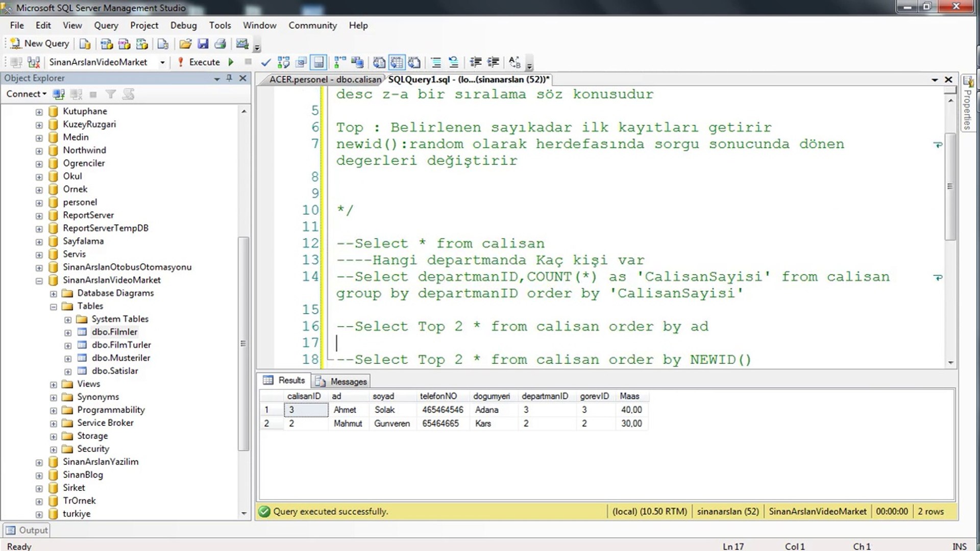
Task: Increase the indent of selected lines
Action: click(493, 62)
